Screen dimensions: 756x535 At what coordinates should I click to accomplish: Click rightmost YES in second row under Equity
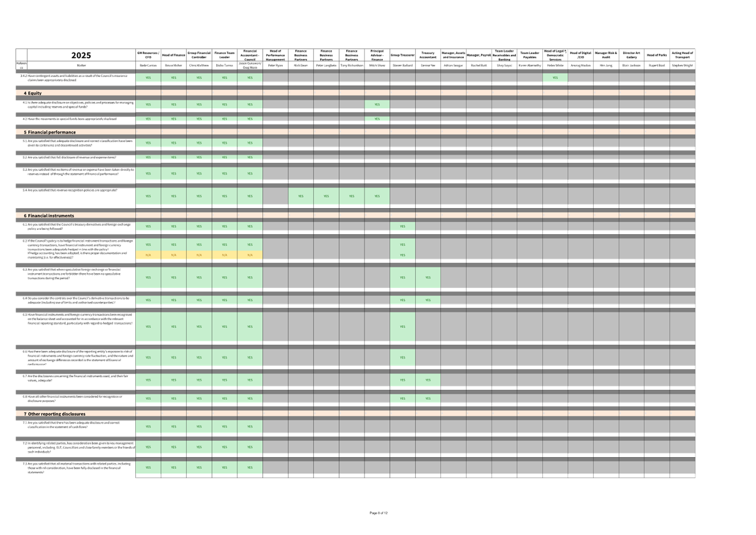(x=377, y=119)
